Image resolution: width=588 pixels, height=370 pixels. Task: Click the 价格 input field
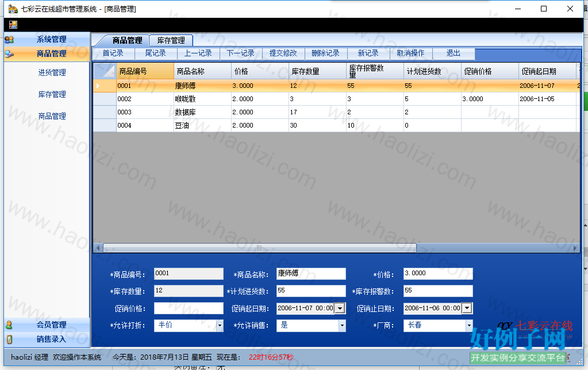[438, 273]
